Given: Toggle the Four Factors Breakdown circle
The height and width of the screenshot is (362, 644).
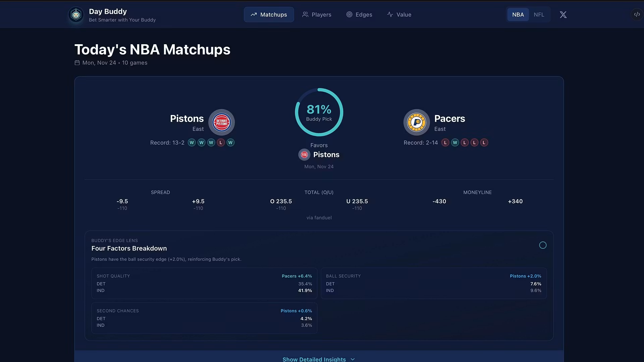Looking at the screenshot, I should coord(543,245).
